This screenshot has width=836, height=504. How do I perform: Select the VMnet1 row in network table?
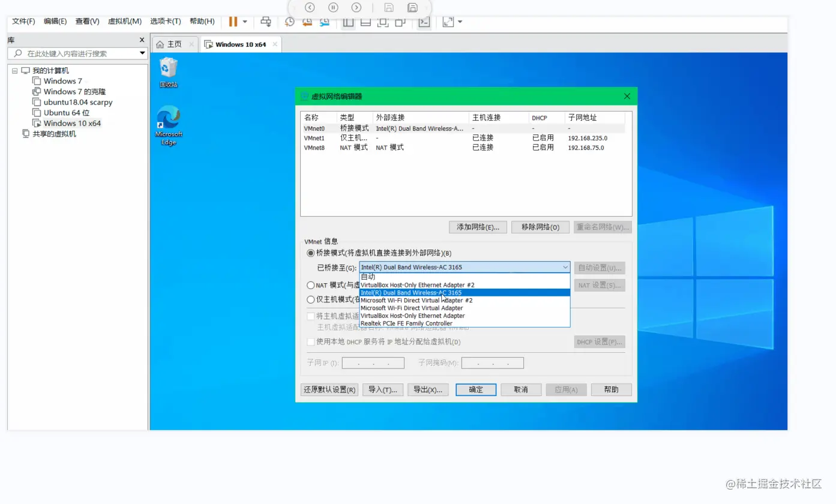[463, 138]
